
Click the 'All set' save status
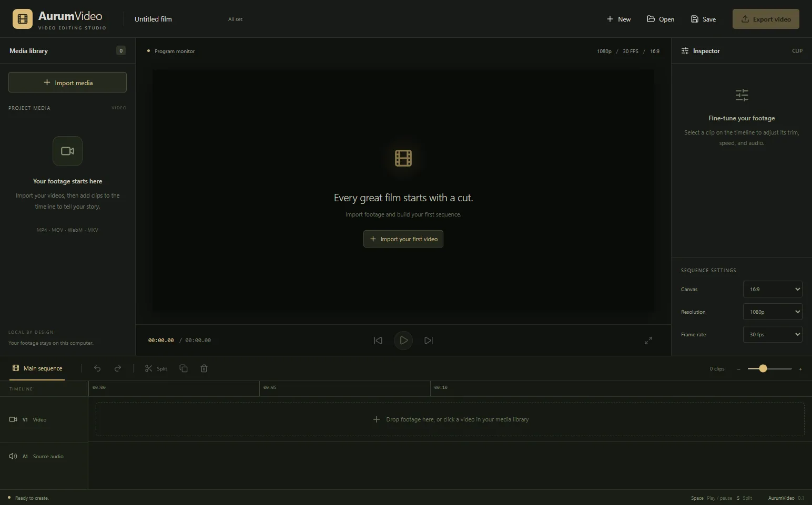pyautogui.click(x=235, y=19)
